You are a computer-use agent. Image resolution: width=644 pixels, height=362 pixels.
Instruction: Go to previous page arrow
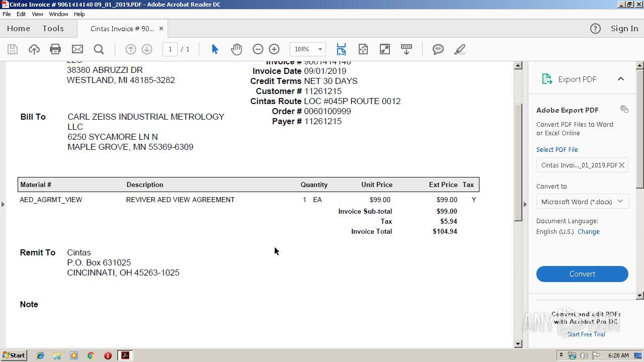click(131, 49)
